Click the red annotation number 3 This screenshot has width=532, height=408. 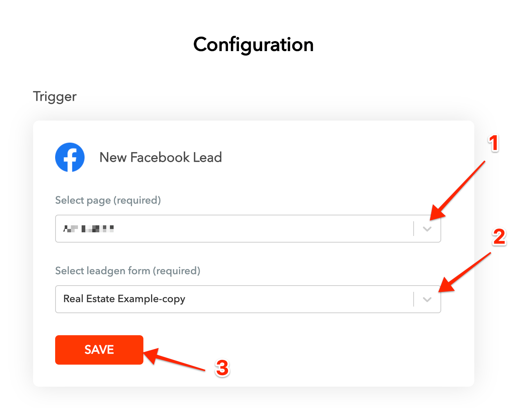[x=222, y=368]
